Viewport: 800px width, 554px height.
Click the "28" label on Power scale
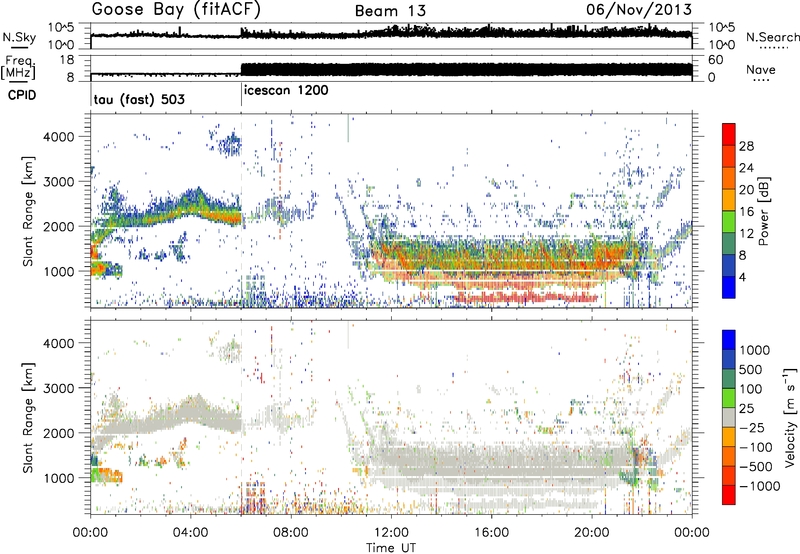click(x=746, y=146)
